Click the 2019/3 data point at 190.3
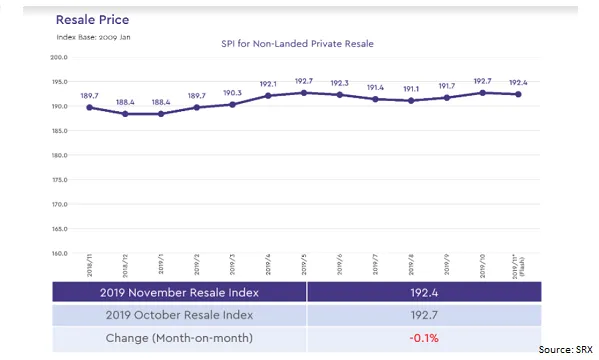The width and height of the screenshot is (599, 360). tap(232, 104)
